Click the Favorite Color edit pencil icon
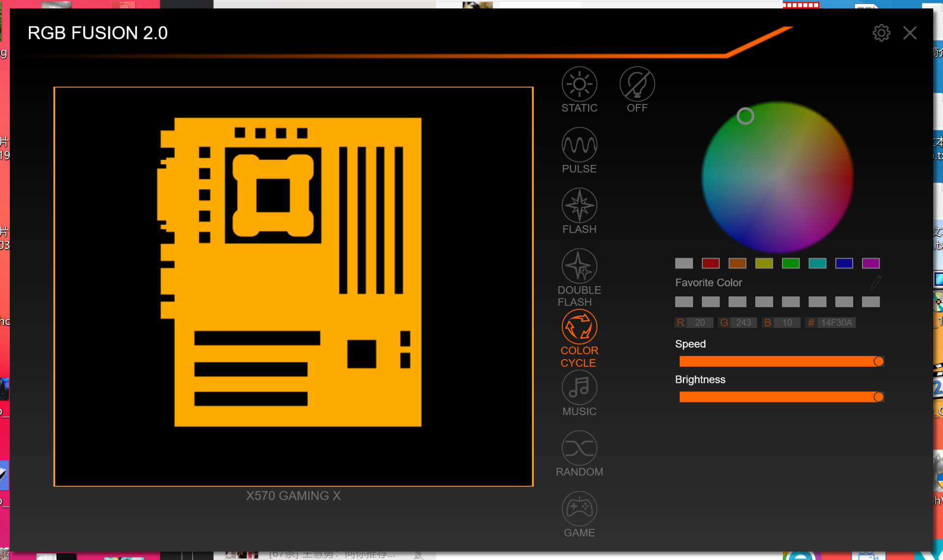943x560 pixels. (876, 283)
